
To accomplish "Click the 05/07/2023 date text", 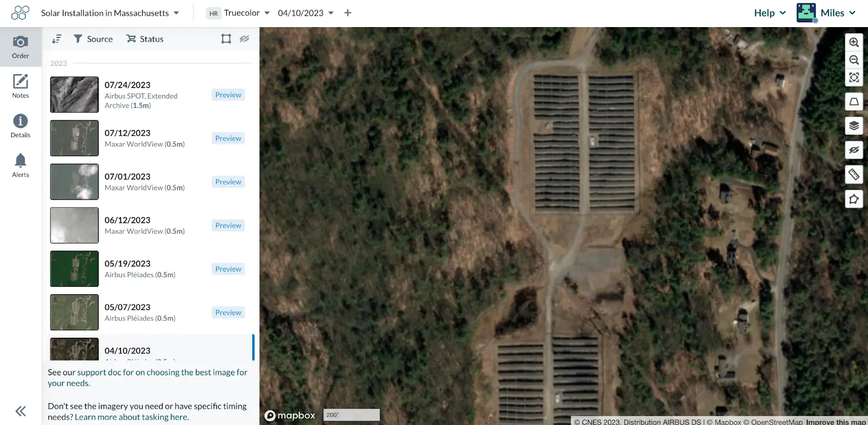I will [x=127, y=307].
